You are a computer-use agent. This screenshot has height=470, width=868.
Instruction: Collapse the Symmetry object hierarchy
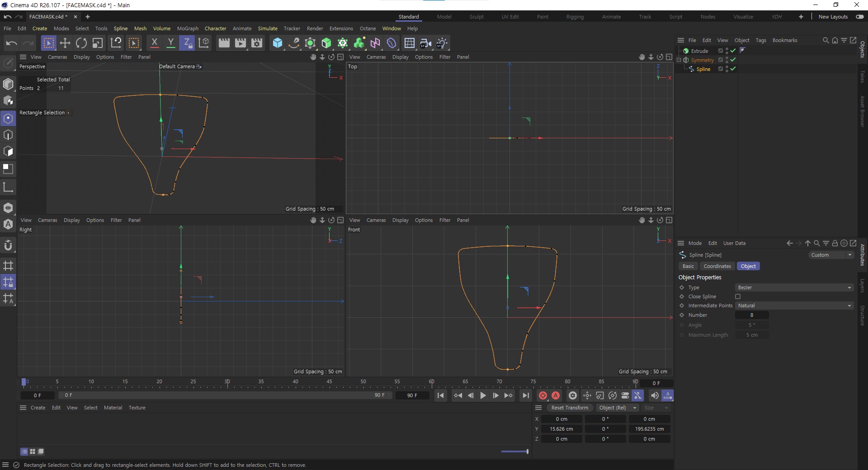point(679,60)
